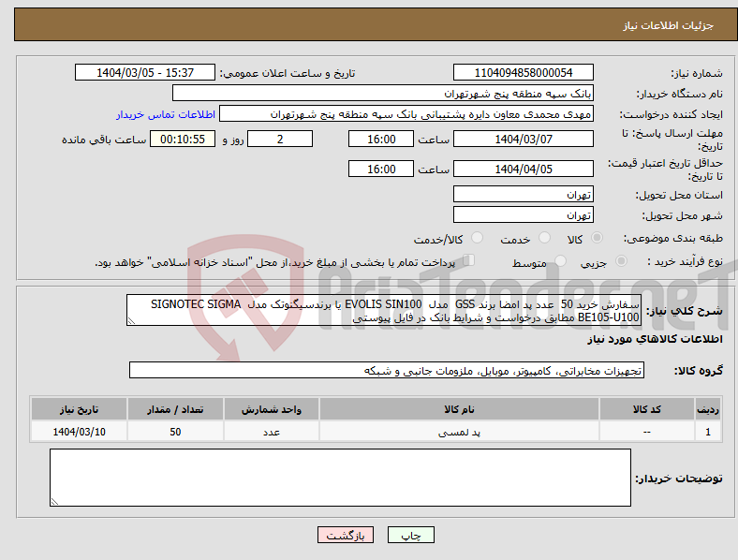Image resolution: width=738 pixels, height=560 pixels.
Task: Click the announcement date field 1404/03/05 - 15:37
Action: click(x=145, y=72)
